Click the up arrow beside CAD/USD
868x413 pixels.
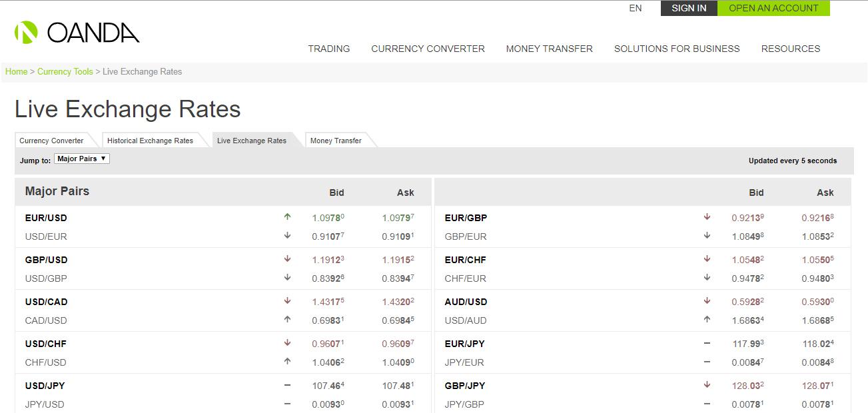(x=287, y=319)
